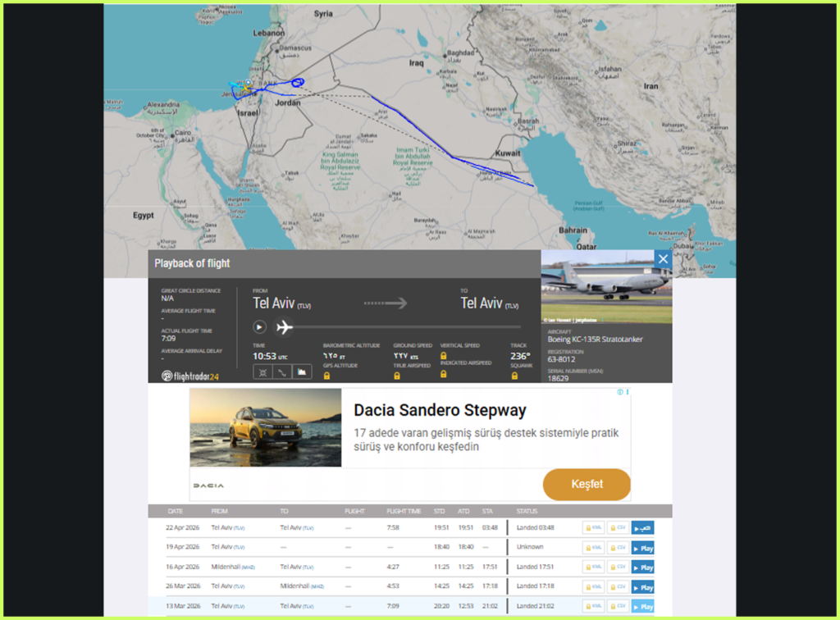The width and height of the screenshot is (840, 620).
Task: Click the KML download for 22 Apr 2026 flight
Action: (594, 528)
